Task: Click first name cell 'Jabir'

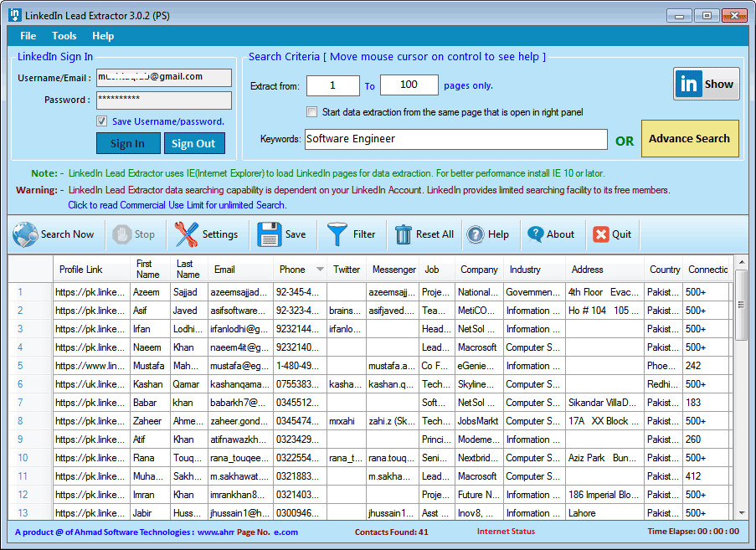Action: (150, 513)
